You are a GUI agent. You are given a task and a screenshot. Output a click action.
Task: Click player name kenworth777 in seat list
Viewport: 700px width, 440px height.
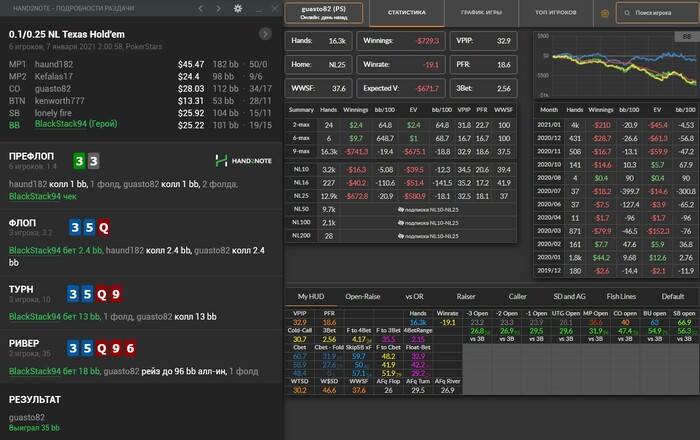(x=59, y=101)
